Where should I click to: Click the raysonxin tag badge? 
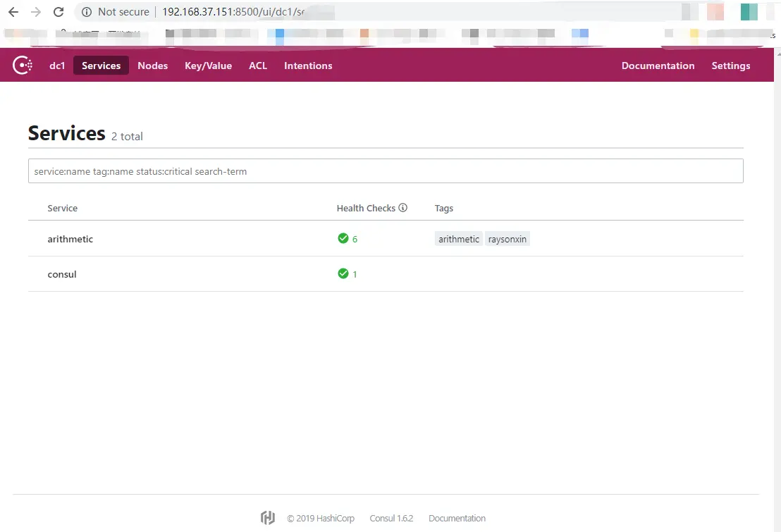[x=507, y=239]
